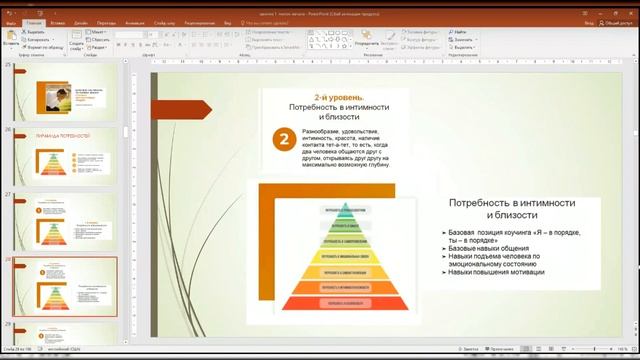Click Copy (Копировать) in clipboard group
This screenshot has height=360, width=640.
tap(36, 40)
